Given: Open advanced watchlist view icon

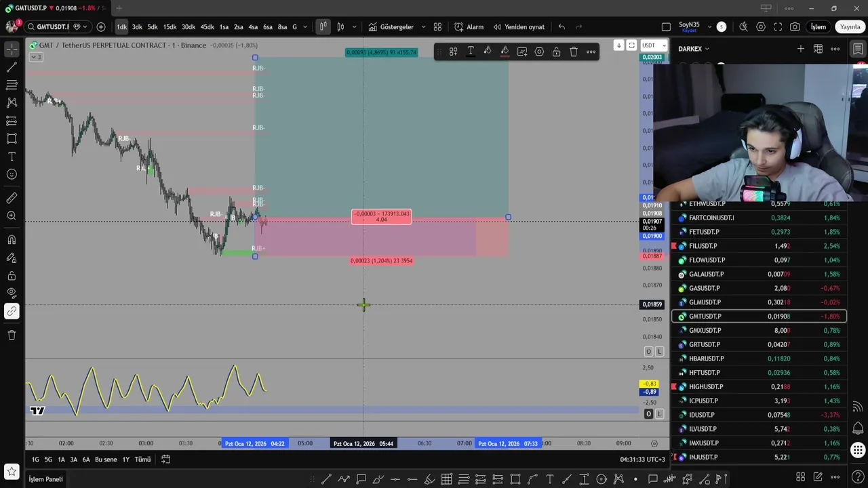Looking at the screenshot, I should (818, 49).
